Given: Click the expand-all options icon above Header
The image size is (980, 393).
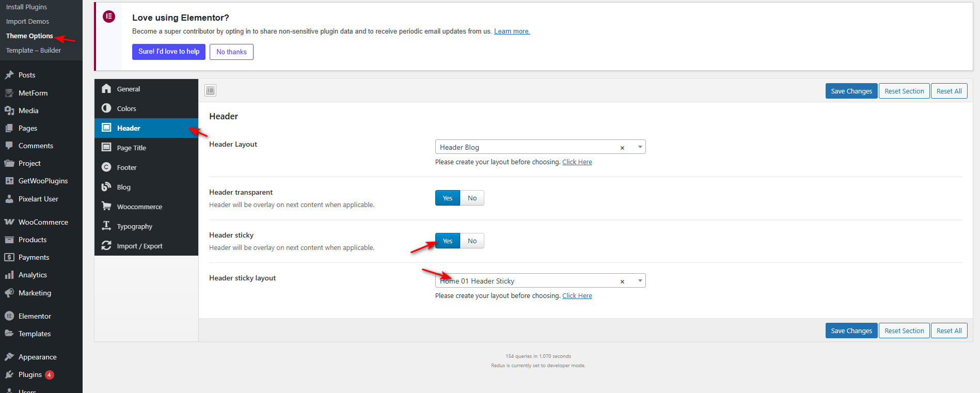Looking at the screenshot, I should [210, 91].
